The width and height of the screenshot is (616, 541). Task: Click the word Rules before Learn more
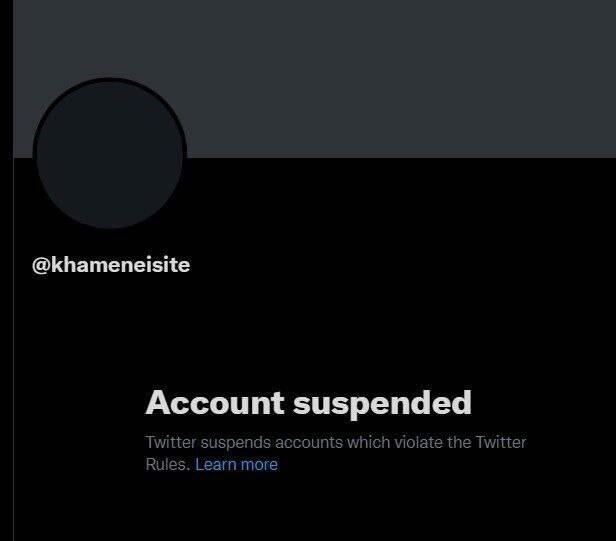click(167, 464)
